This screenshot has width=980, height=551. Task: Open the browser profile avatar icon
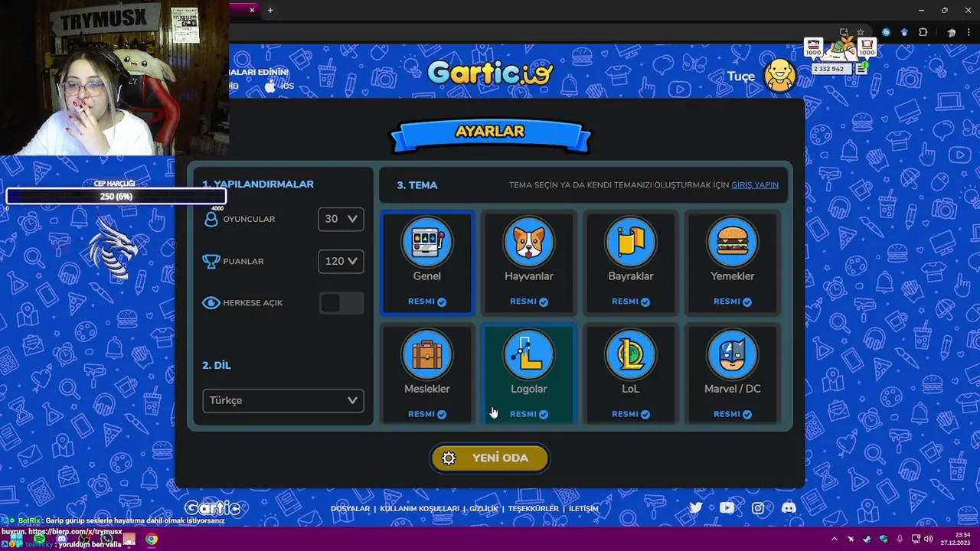click(x=952, y=32)
